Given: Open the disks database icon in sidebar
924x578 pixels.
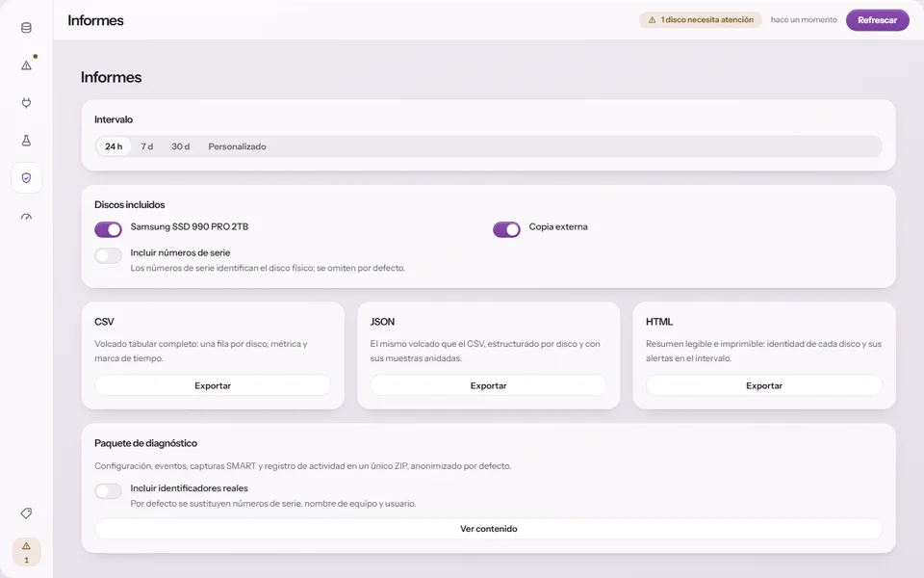Looking at the screenshot, I should [x=27, y=28].
